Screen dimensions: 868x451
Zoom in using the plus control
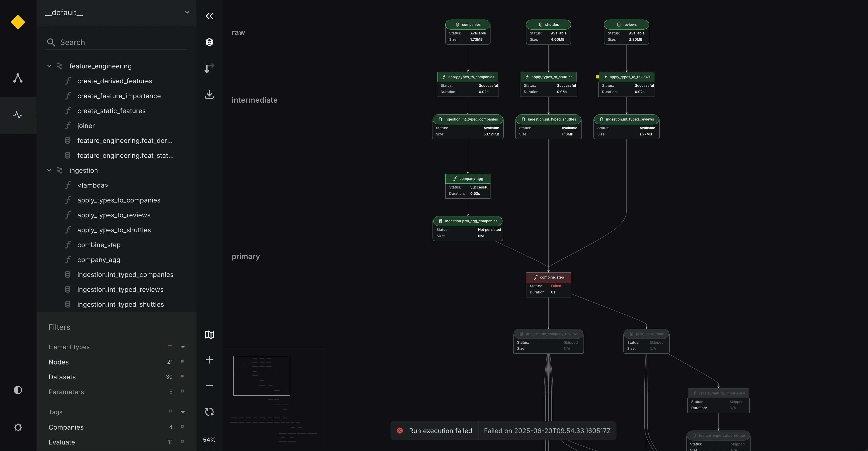209,360
